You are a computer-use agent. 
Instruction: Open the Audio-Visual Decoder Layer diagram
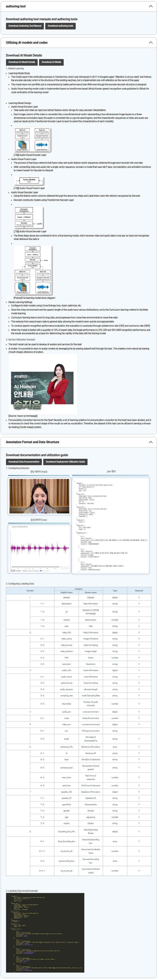[x=29, y=217]
